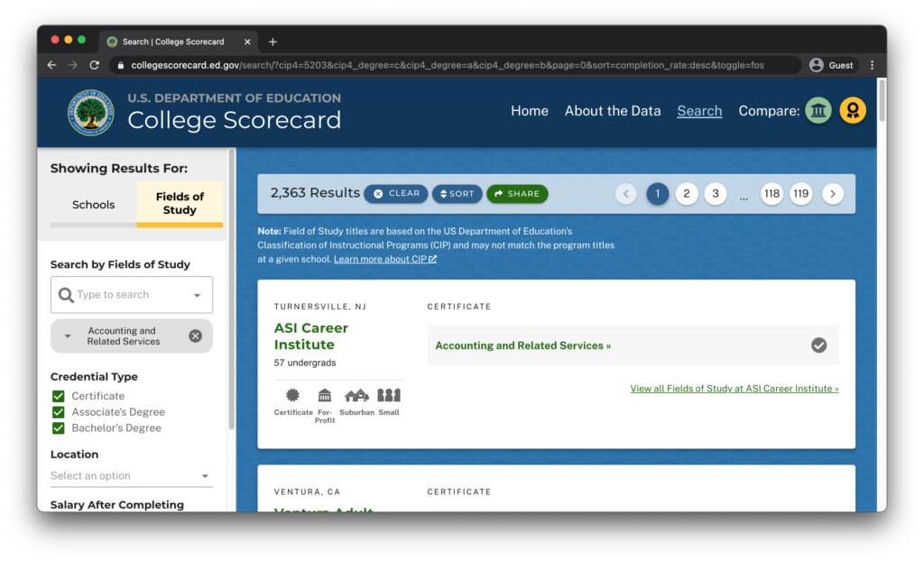Close the College Scorecard browser tab

247,41
